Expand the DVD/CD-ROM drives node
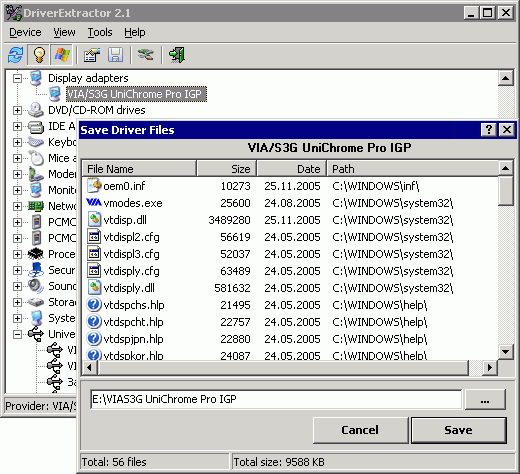This screenshot has height=474, width=520. [x=17, y=110]
